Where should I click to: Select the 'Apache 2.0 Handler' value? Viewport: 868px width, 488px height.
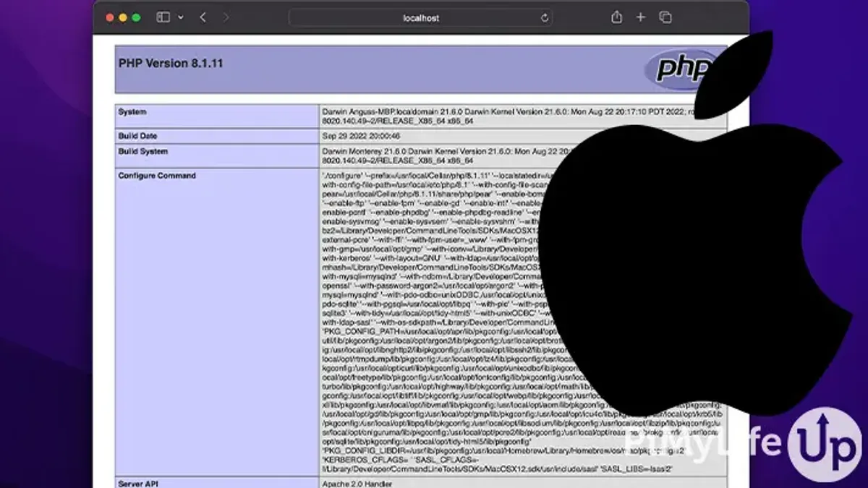click(x=358, y=484)
